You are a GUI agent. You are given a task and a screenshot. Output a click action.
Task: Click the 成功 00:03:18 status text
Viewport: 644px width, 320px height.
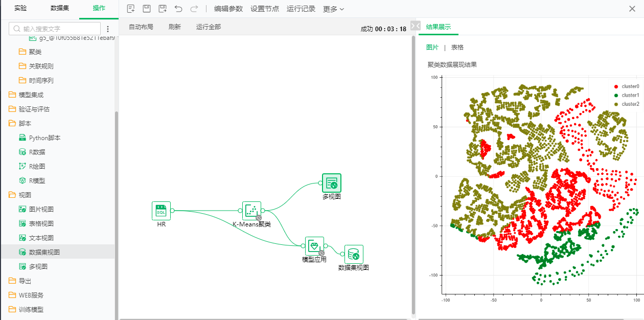tap(383, 29)
